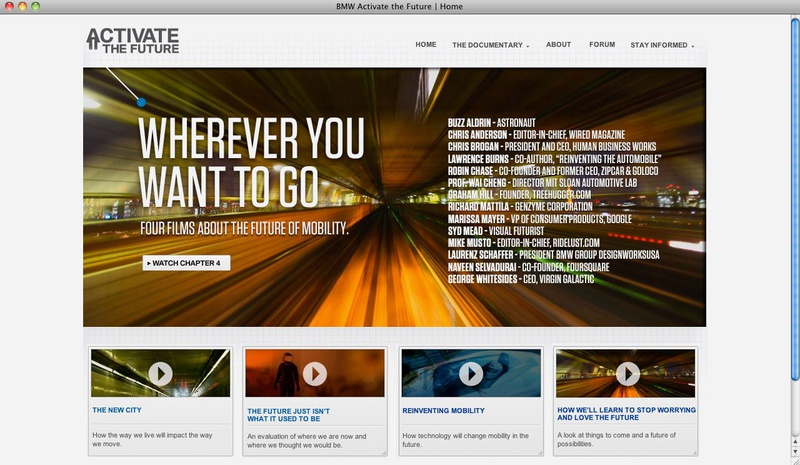
Task: Click the scrollbar up arrow
Action: (795, 440)
